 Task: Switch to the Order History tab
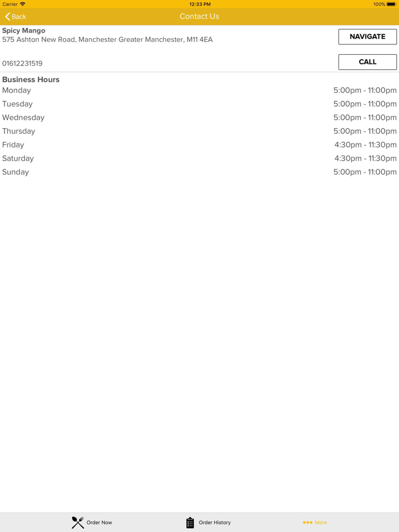[x=208, y=522]
